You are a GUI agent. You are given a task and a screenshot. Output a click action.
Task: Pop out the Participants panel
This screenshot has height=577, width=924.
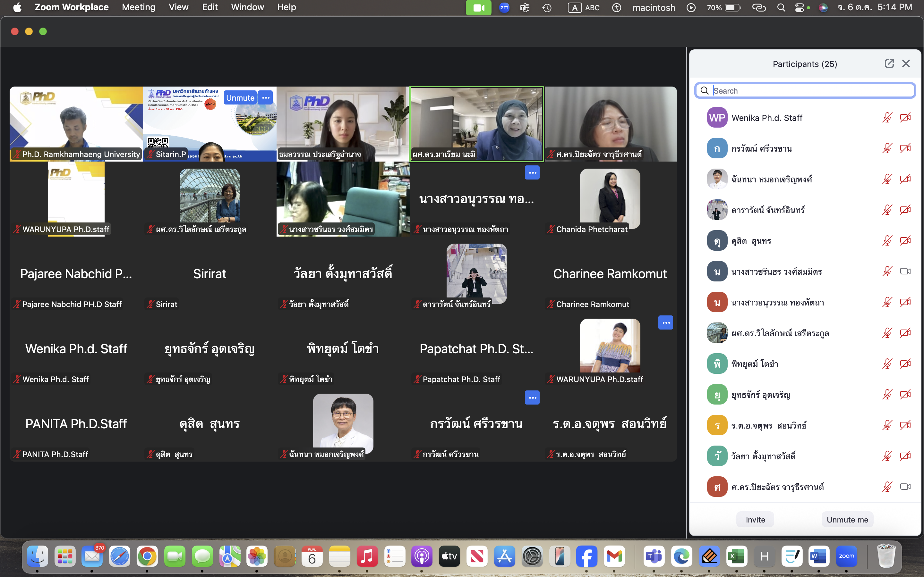click(889, 64)
